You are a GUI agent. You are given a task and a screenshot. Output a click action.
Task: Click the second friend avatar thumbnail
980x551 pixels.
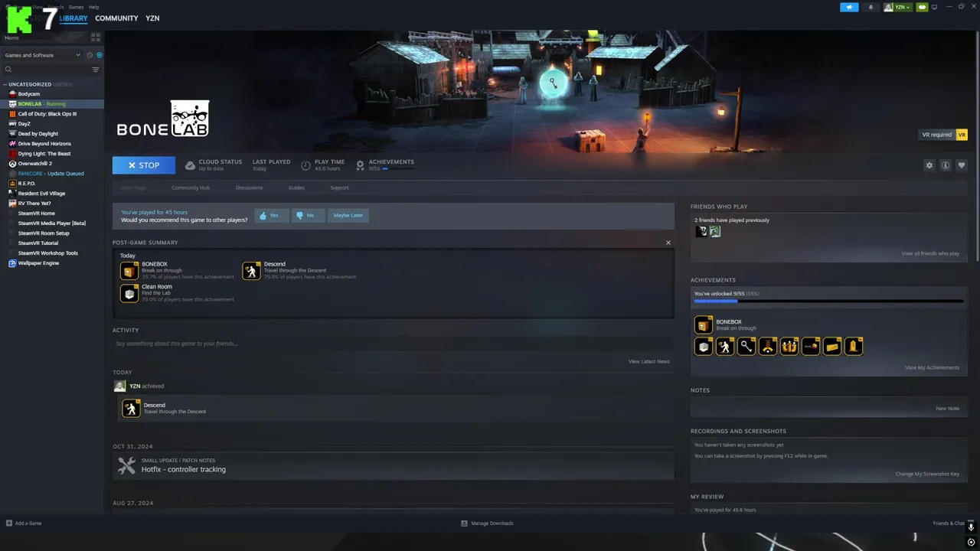(715, 231)
